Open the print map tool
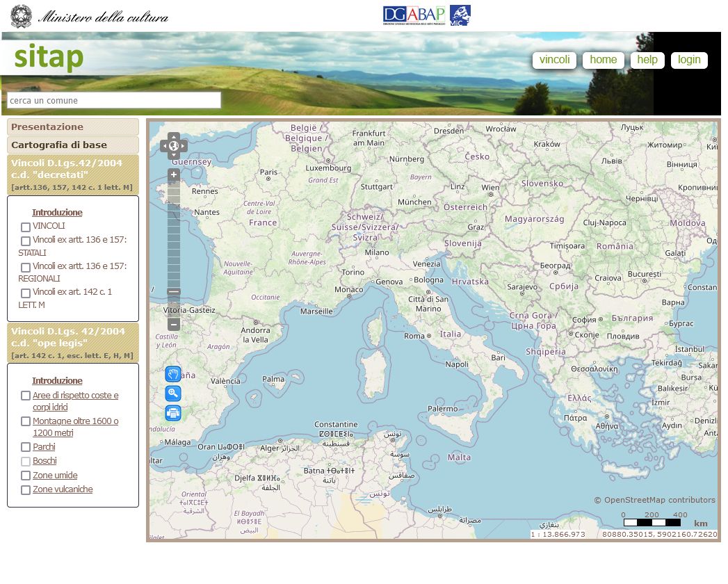 click(x=173, y=413)
